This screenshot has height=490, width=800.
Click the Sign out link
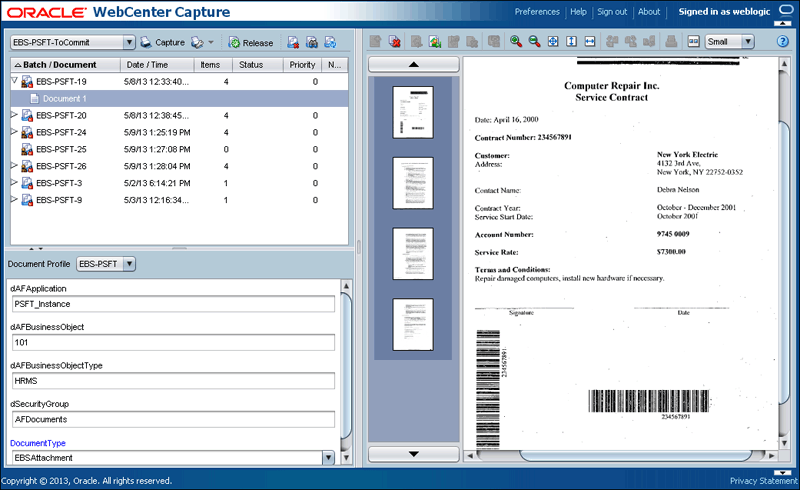click(612, 12)
